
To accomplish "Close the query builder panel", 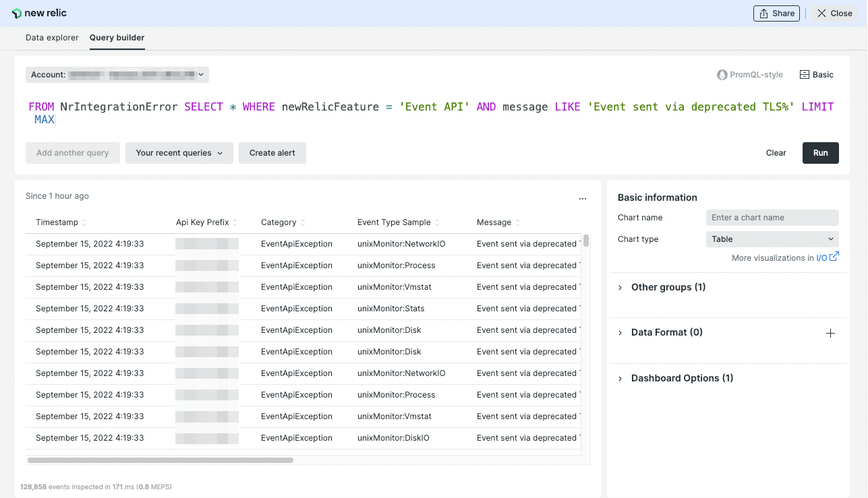I will point(835,13).
